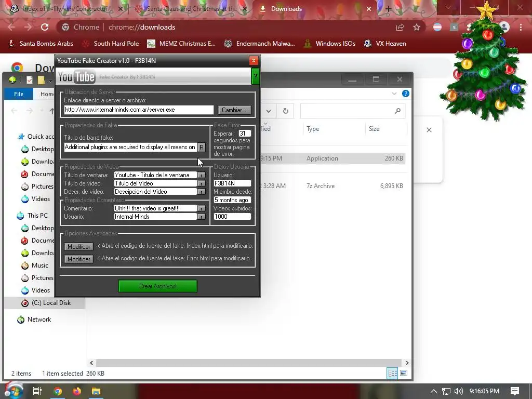
Task: Refresh the File Explorer folder
Action: click(x=285, y=111)
